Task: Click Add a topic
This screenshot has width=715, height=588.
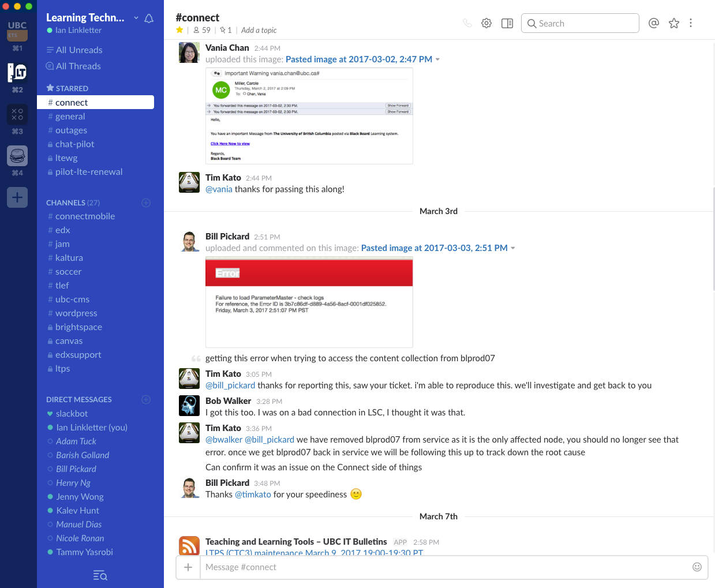Action: tap(259, 30)
